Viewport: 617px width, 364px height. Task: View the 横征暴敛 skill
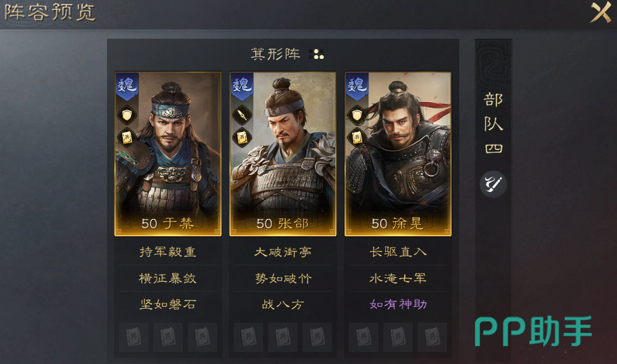(168, 278)
